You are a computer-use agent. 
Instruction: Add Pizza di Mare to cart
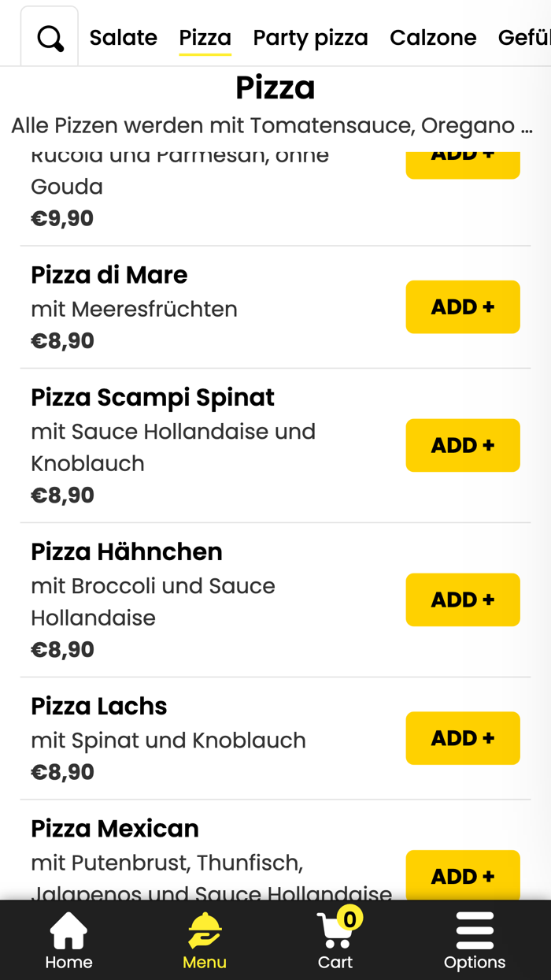(x=463, y=306)
